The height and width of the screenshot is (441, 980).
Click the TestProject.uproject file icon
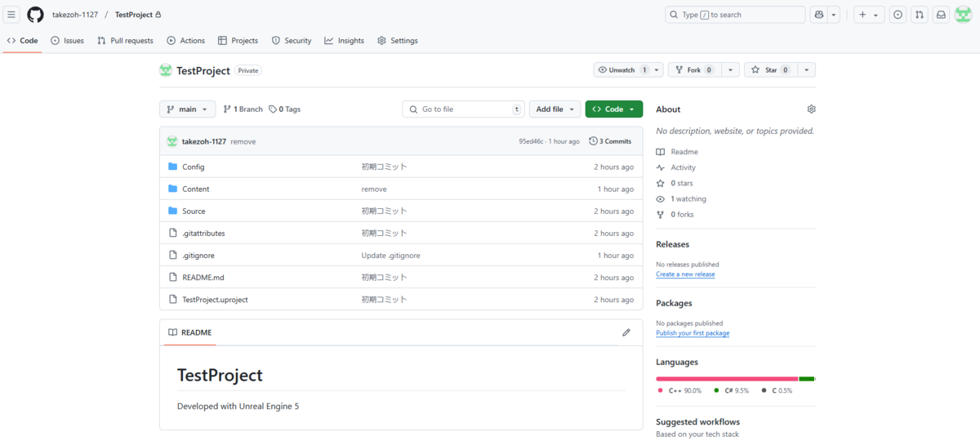172,299
